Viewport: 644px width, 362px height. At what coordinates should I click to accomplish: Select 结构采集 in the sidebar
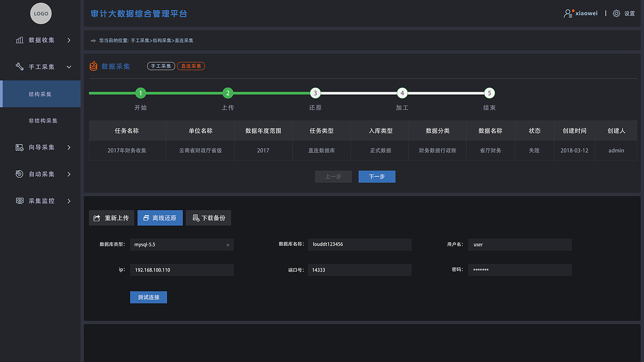pos(40,94)
